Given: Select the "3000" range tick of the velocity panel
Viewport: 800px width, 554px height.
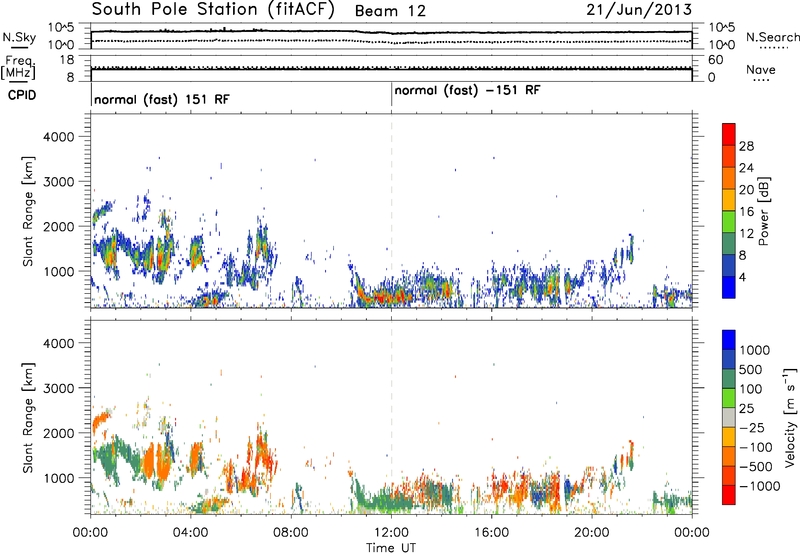Looking at the screenshot, I should pyautogui.click(x=58, y=388).
